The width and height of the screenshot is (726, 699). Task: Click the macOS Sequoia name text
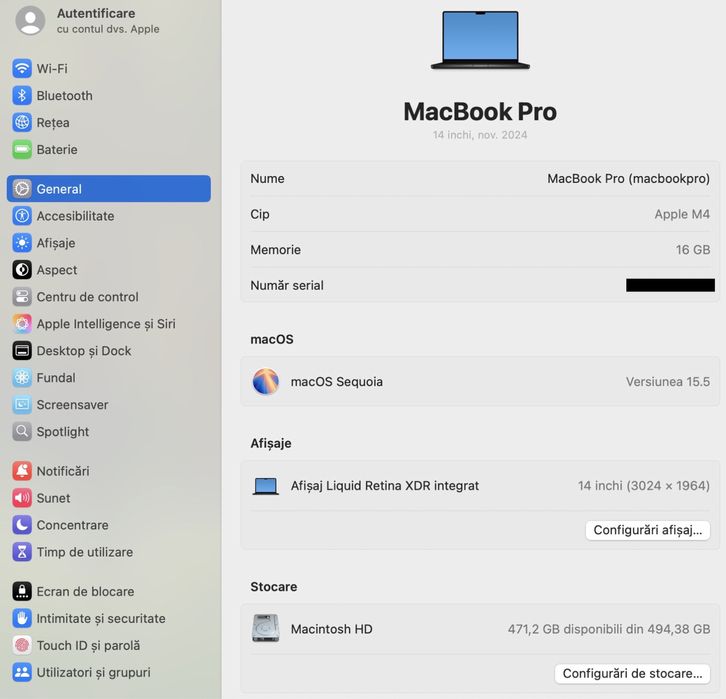tap(337, 382)
